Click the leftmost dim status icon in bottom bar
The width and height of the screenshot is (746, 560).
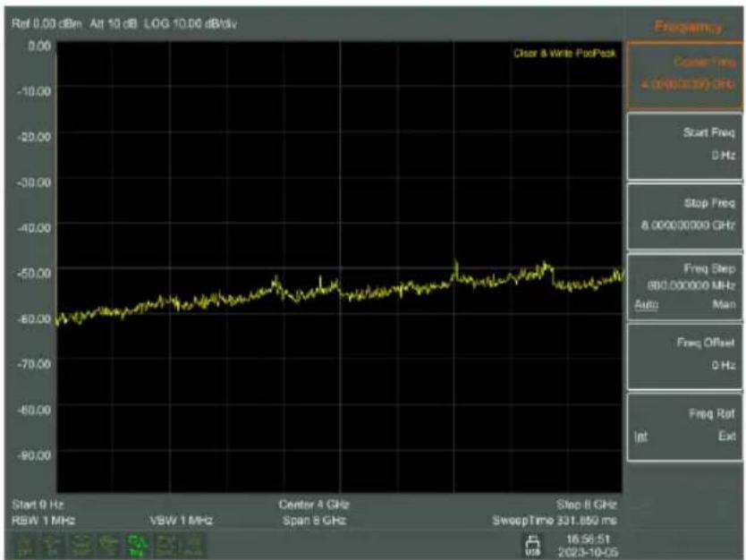coord(26,546)
